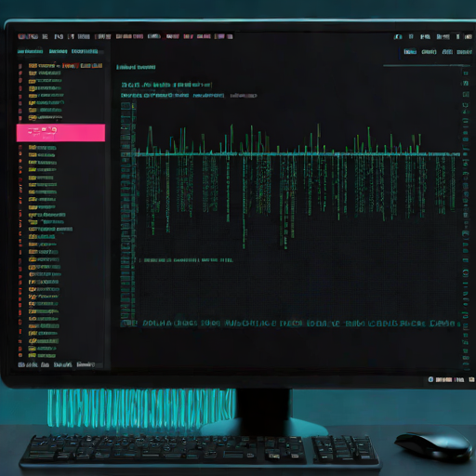Switch to the third cyan tab above the sidebar
This screenshot has height=476, width=476.
(85, 51)
